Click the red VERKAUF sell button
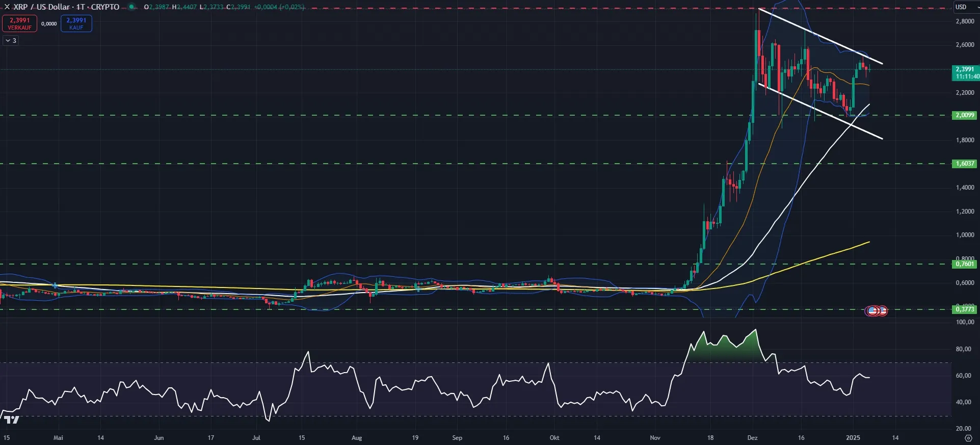 19,23
